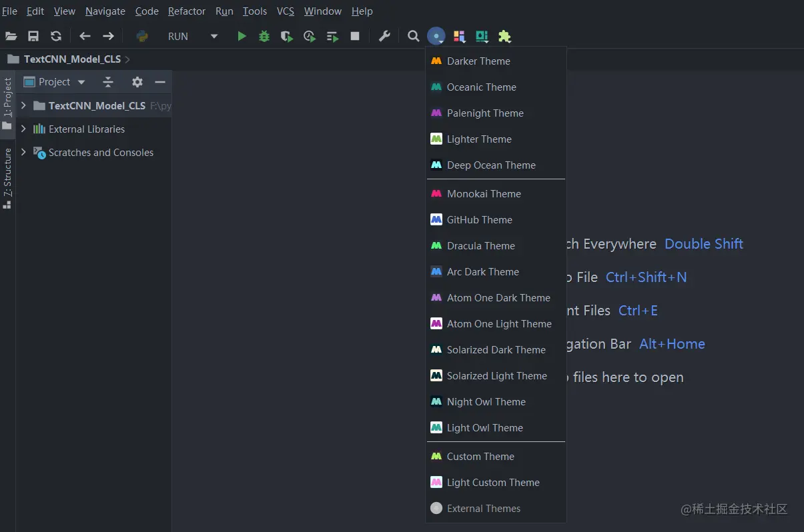Expand Scratches and Consoles node
Screen dimensions: 804x532
(x=24, y=152)
